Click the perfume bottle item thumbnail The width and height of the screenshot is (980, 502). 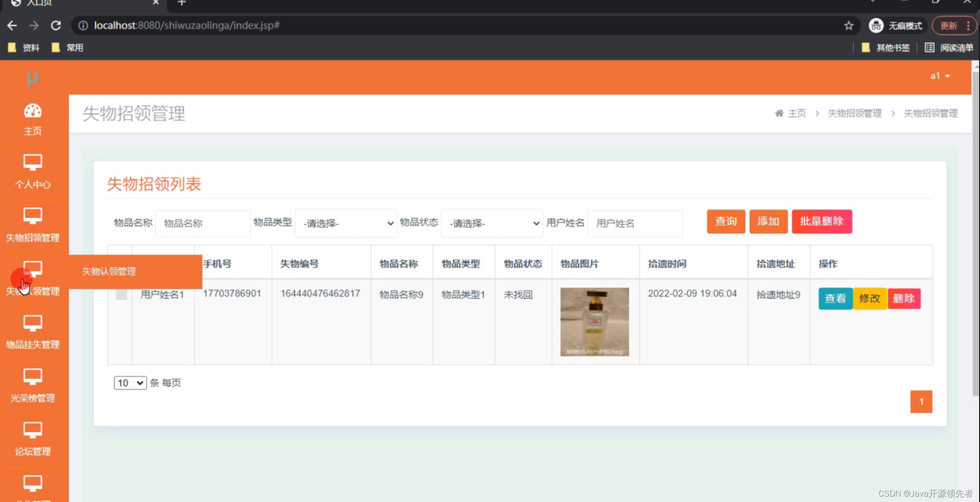(594, 321)
